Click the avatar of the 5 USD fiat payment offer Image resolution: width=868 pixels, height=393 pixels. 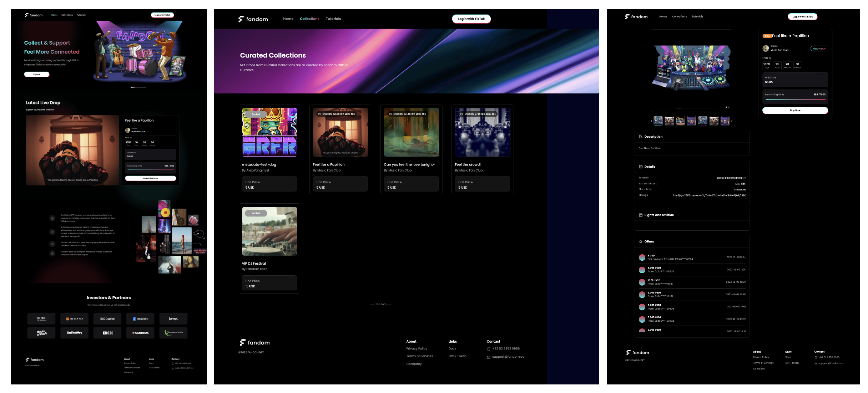click(x=642, y=257)
